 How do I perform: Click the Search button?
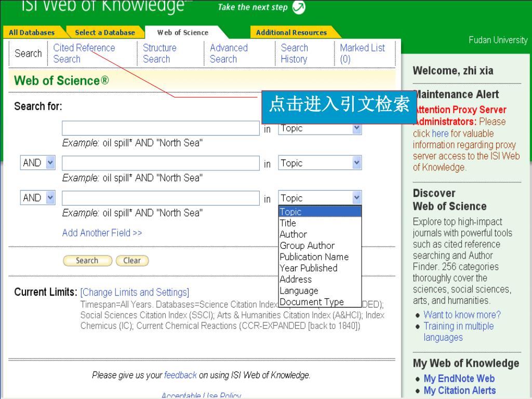pyautogui.click(x=87, y=261)
